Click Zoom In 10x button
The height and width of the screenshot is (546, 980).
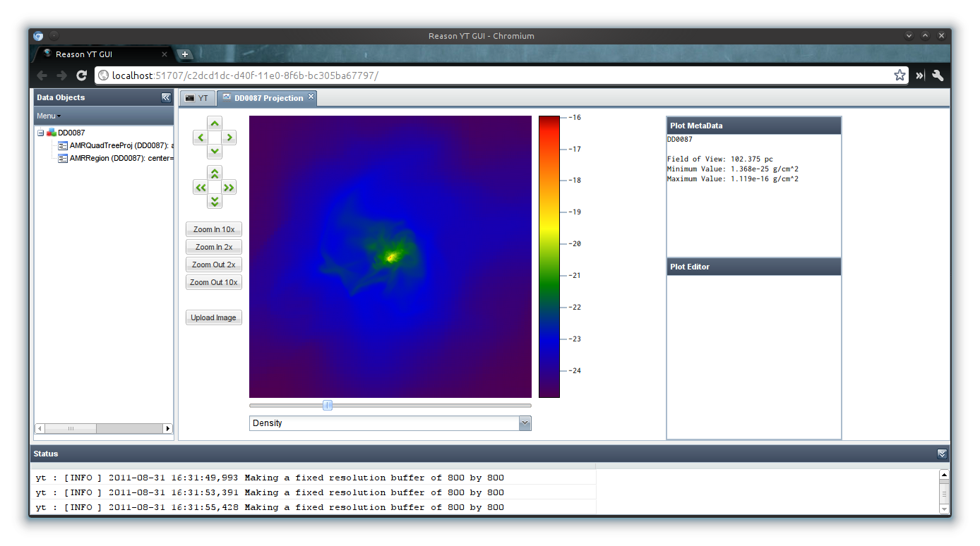214,229
